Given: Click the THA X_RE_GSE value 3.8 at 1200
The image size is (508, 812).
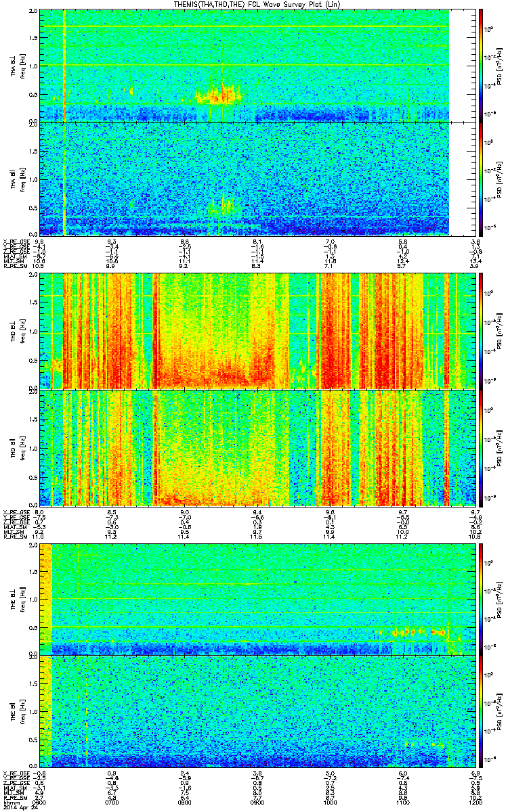Looking at the screenshot, I should click(x=475, y=241).
